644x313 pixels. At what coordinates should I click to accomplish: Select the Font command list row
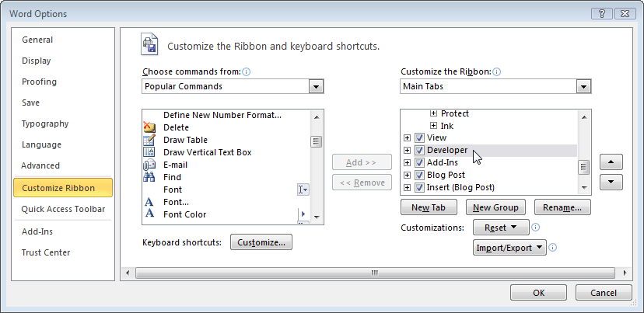[x=226, y=190]
